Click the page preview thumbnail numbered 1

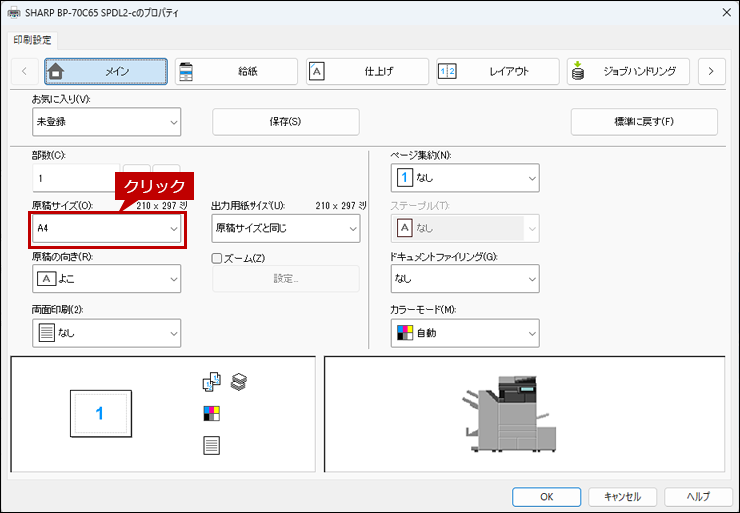pos(100,413)
